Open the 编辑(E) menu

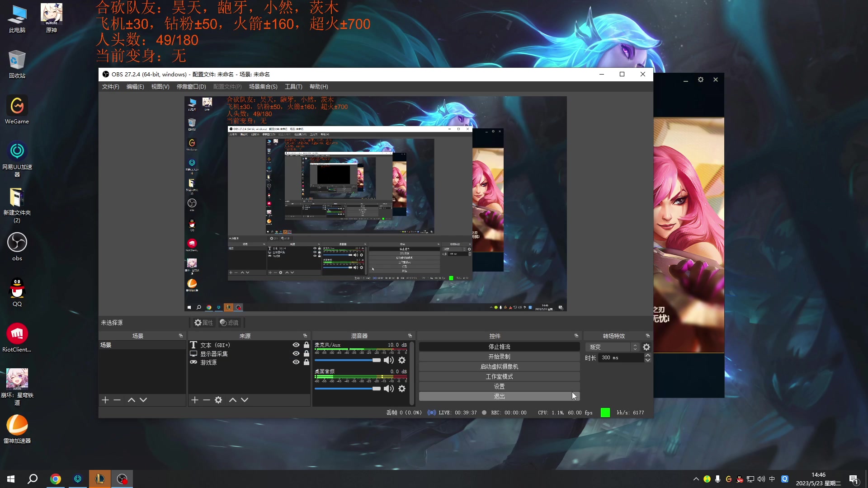pos(135,87)
